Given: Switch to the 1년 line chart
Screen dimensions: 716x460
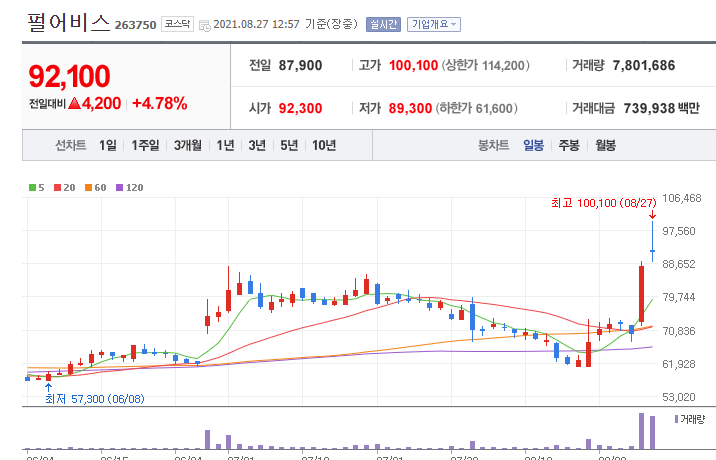Looking at the screenshot, I should [x=225, y=145].
